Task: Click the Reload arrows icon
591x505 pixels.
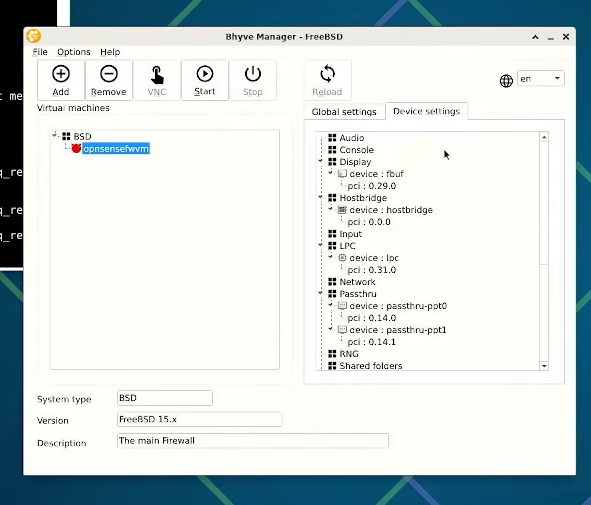Action: pos(327,74)
